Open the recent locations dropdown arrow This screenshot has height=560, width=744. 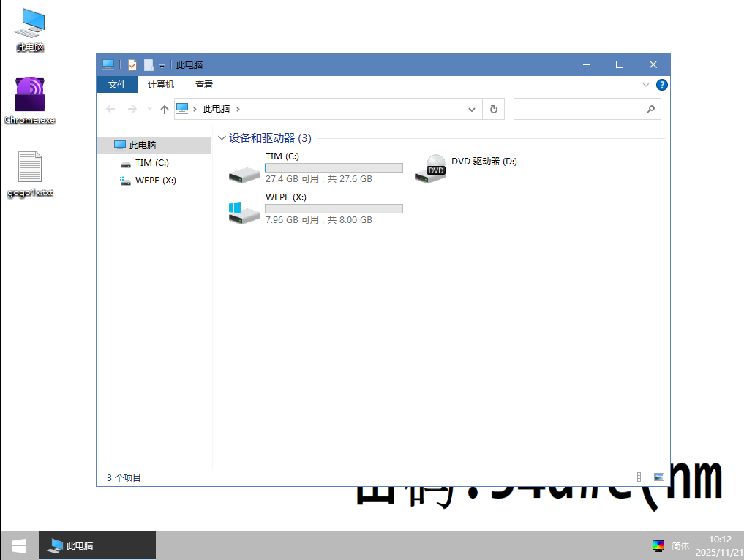(x=149, y=109)
